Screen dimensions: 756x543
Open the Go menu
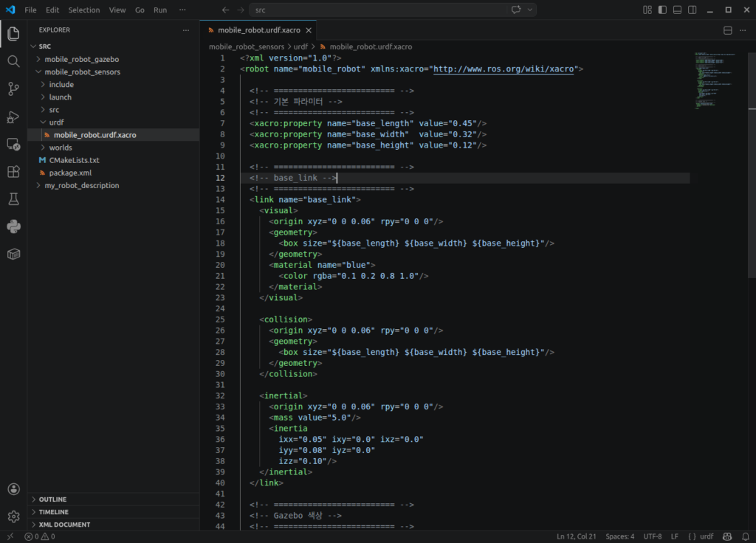(140, 10)
